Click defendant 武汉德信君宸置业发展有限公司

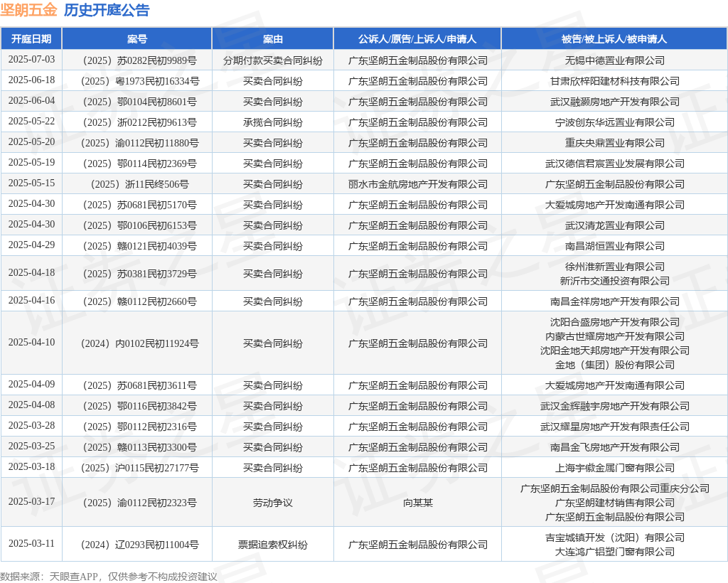click(x=615, y=164)
